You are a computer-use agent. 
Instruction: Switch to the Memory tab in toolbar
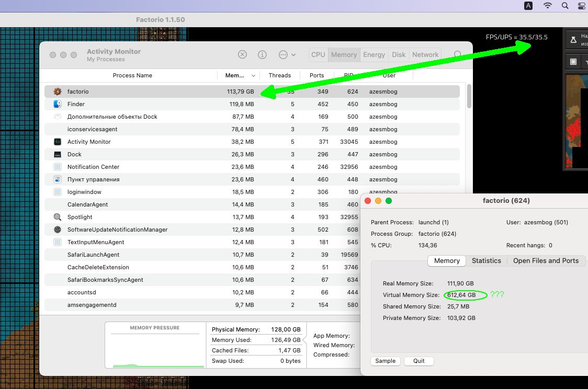click(x=344, y=55)
